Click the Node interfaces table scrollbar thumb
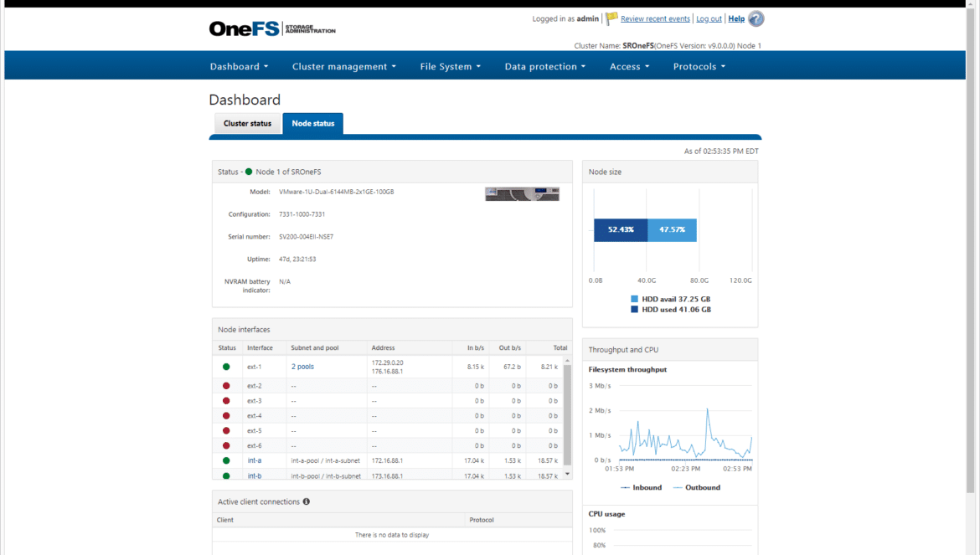This screenshot has width=980, height=555. point(568,415)
